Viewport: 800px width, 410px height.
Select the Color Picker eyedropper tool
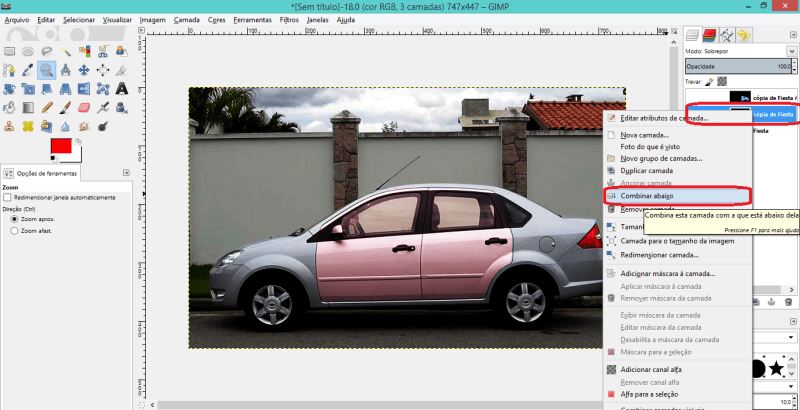pos(28,70)
